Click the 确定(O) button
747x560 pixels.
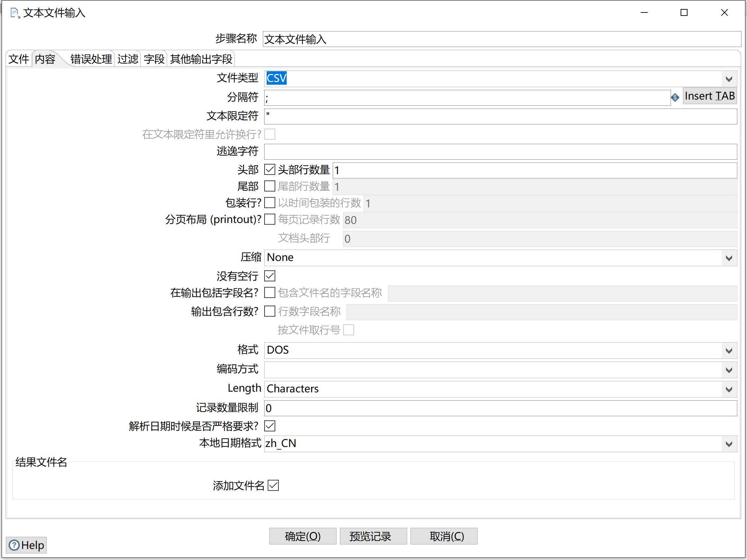(303, 536)
